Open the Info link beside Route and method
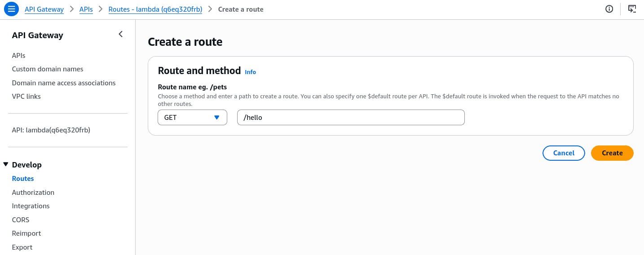Screen dimensions: 644x255 pos(250,72)
